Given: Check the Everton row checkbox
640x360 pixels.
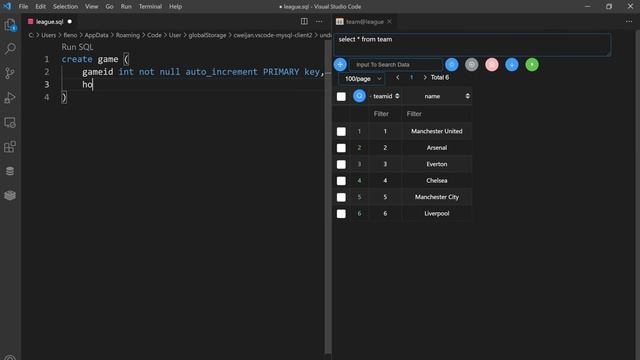Looking at the screenshot, I should [341, 164].
